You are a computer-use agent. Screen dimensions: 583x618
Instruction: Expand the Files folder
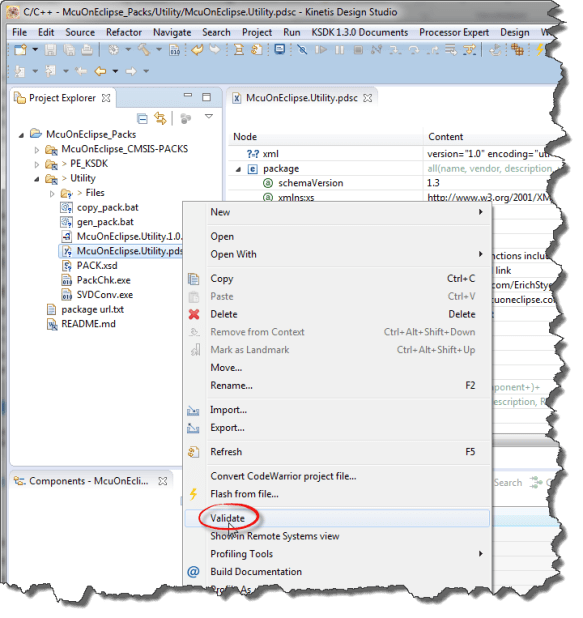pyautogui.click(x=52, y=194)
